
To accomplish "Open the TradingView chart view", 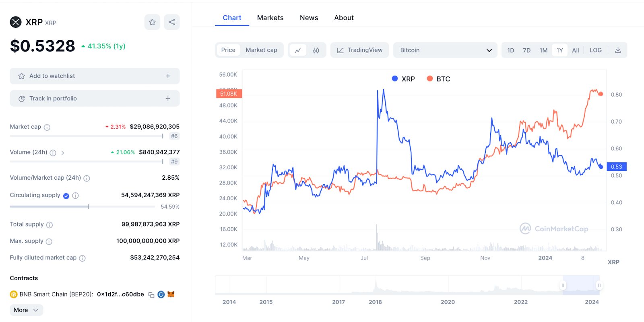I will [359, 50].
